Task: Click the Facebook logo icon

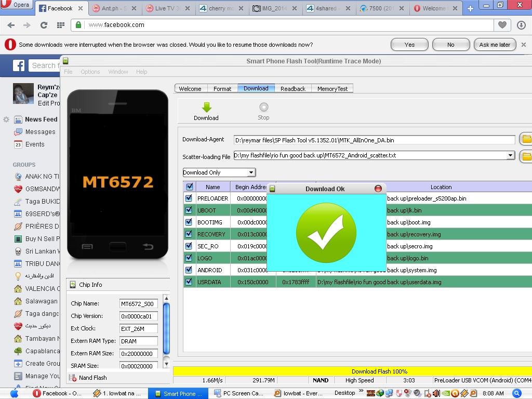Action: pos(19,65)
